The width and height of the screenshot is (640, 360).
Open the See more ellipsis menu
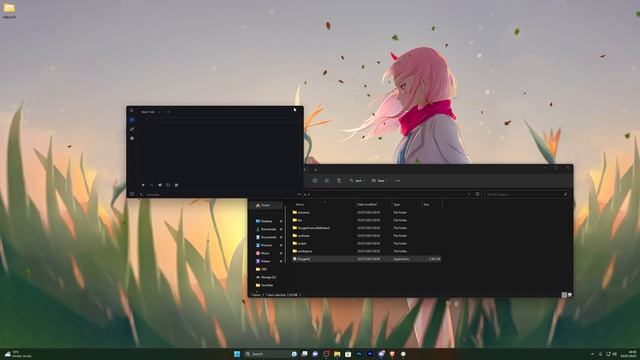coord(398,180)
